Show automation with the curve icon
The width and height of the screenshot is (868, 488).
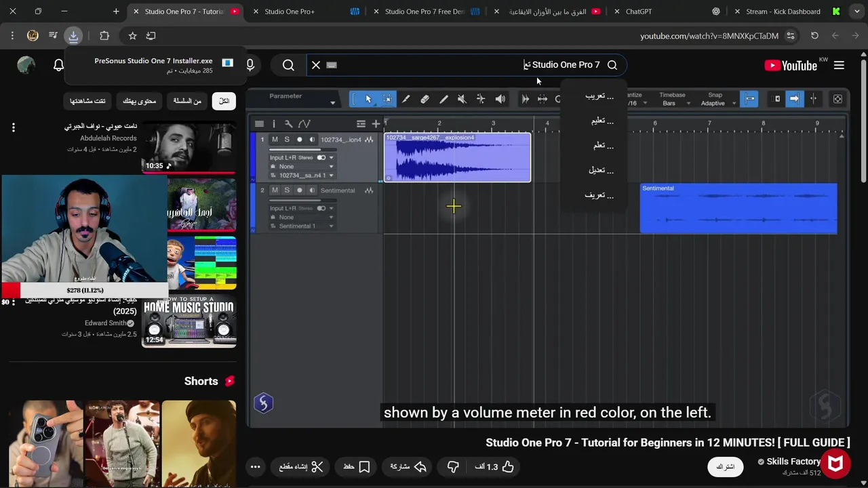coord(304,123)
